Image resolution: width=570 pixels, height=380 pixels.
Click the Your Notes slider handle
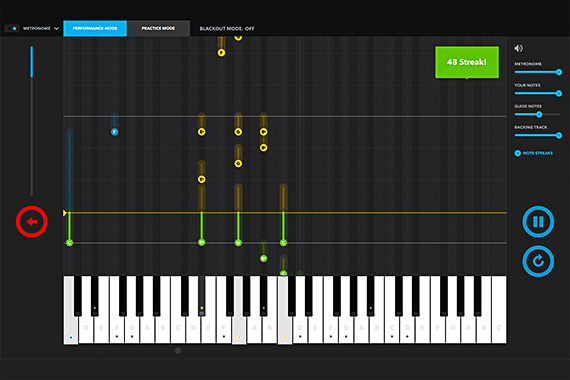[559, 93]
